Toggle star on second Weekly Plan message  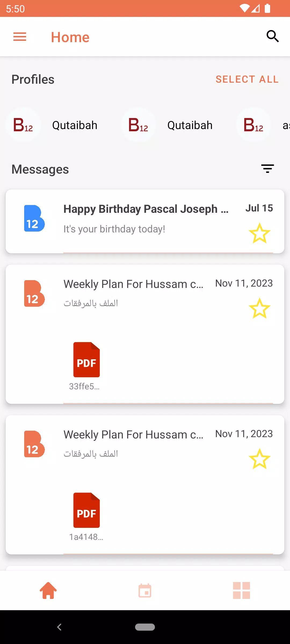(x=259, y=459)
